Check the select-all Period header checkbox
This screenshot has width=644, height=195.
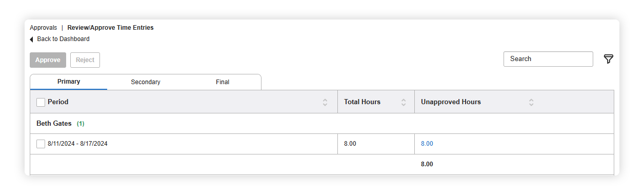coord(41,102)
